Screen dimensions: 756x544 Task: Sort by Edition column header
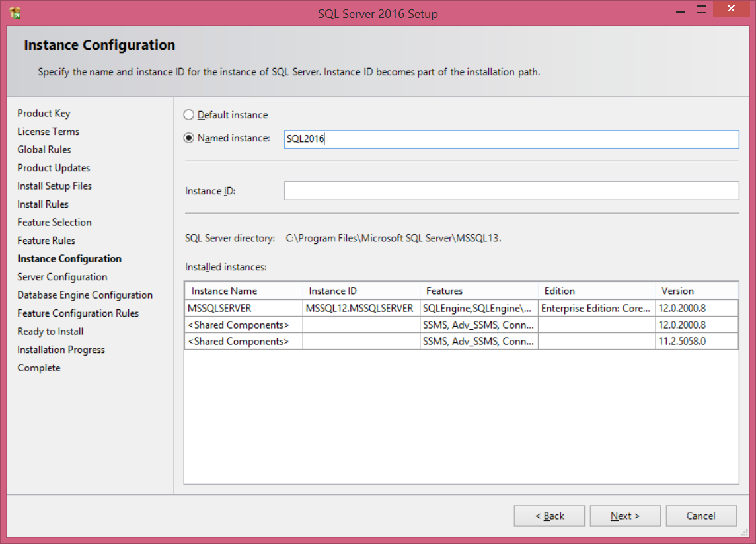click(x=597, y=291)
